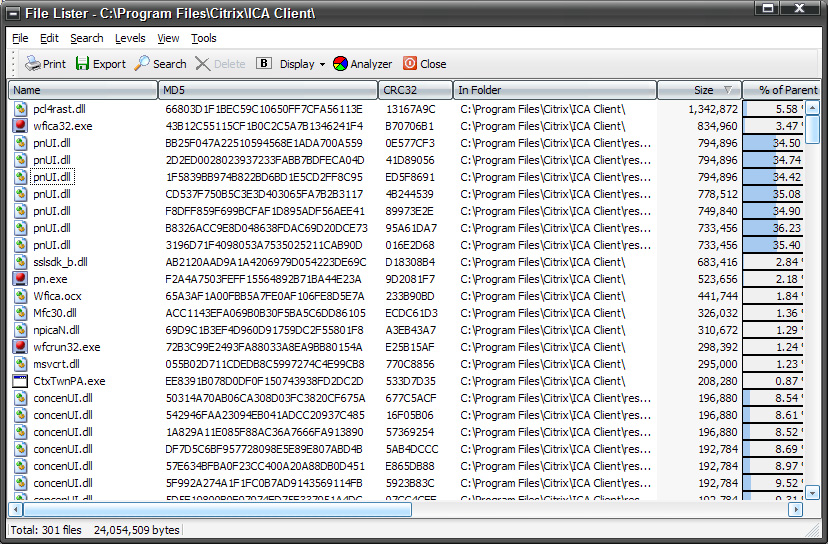This screenshot has width=828, height=544.
Task: Click the In Folder column header
Action: [x=555, y=90]
